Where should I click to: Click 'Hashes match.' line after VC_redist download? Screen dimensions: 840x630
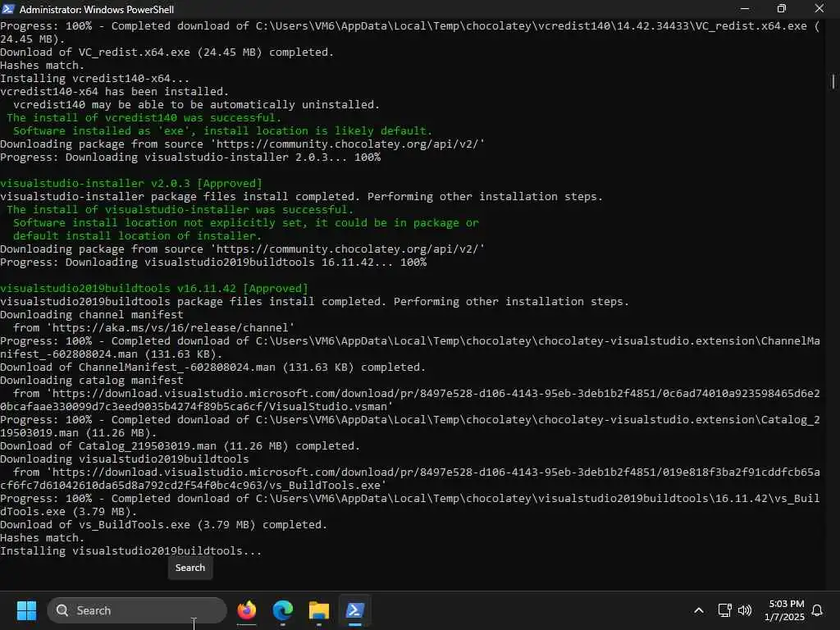(x=43, y=66)
